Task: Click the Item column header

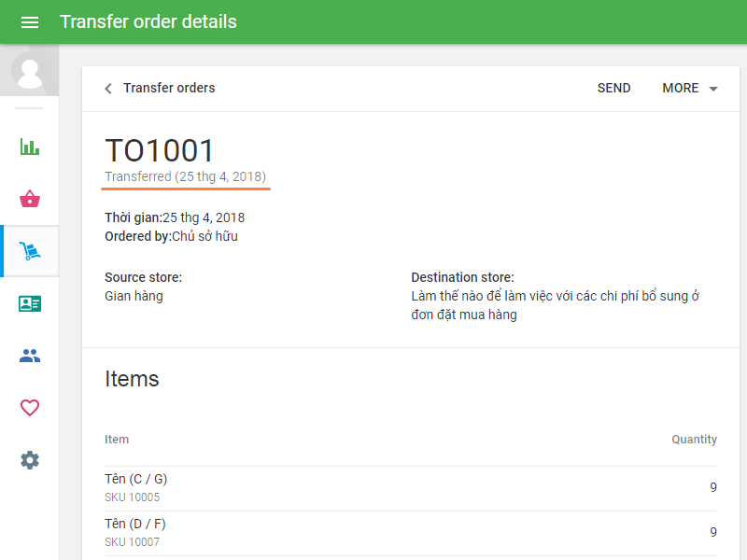Action: pos(117,439)
